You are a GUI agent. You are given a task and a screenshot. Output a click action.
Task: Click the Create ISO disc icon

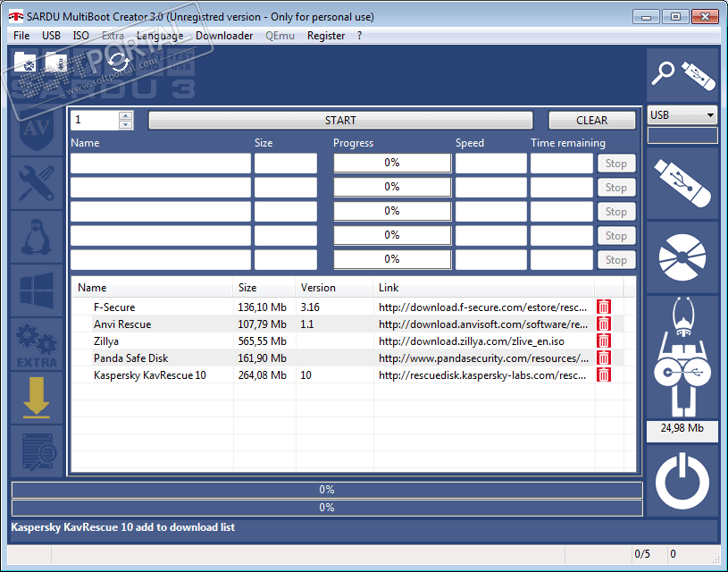(x=682, y=257)
